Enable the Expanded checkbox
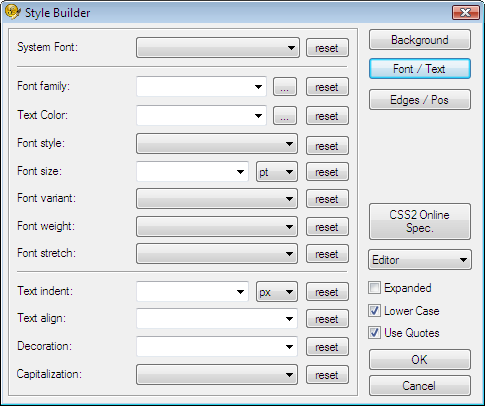 [x=374, y=287]
